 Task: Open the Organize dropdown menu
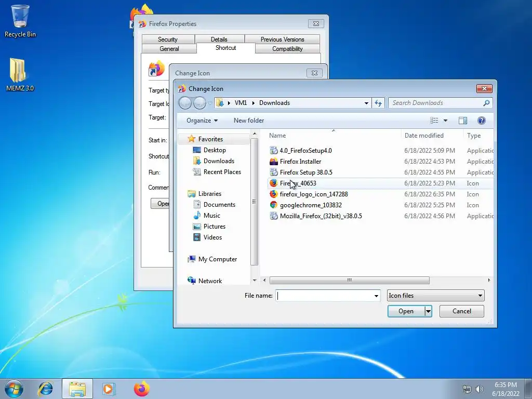point(202,121)
